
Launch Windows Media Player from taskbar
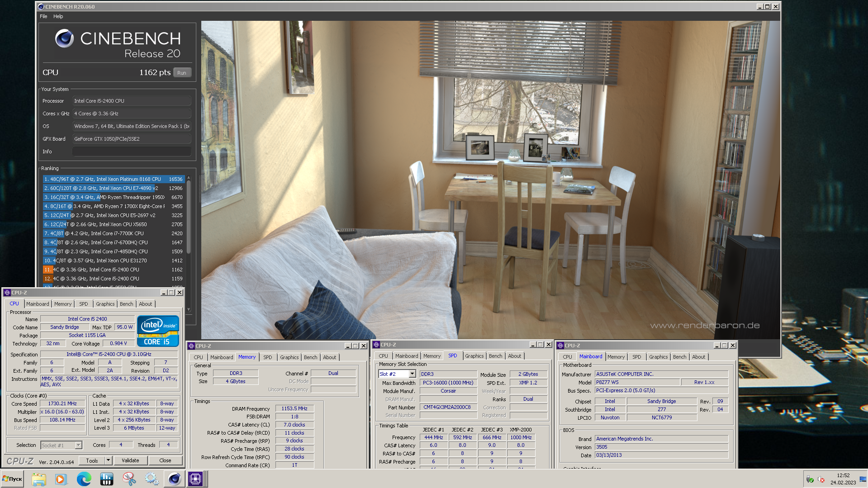(x=61, y=479)
